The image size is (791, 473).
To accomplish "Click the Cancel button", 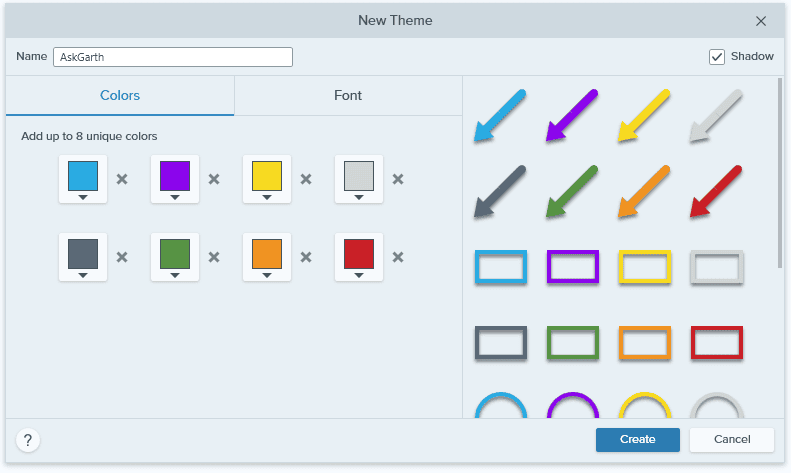I will point(732,440).
